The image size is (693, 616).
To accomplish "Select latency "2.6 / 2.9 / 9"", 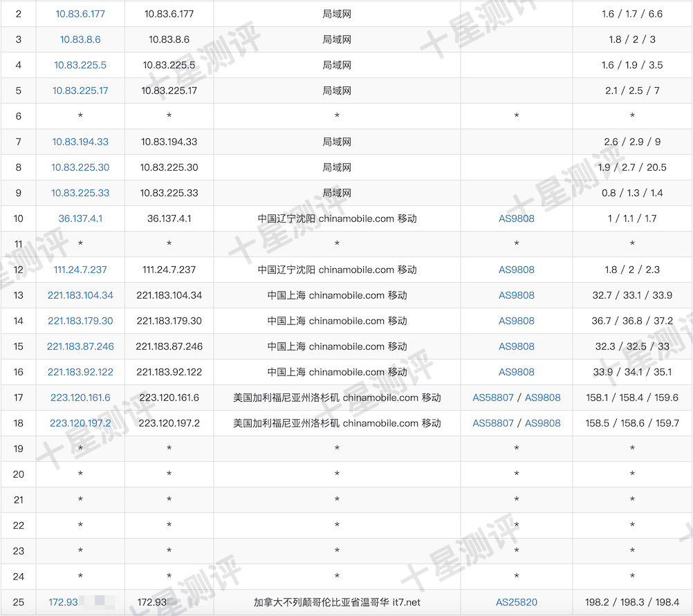I will click(x=632, y=142).
